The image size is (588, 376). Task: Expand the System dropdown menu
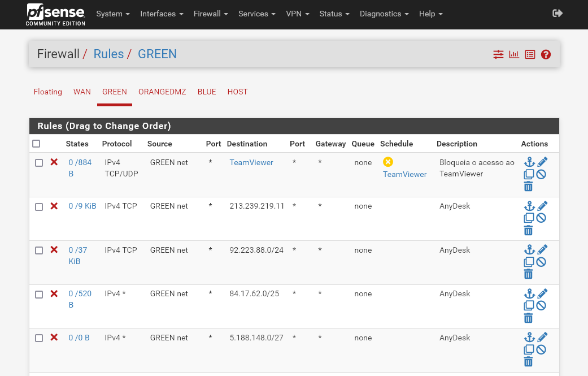point(113,14)
